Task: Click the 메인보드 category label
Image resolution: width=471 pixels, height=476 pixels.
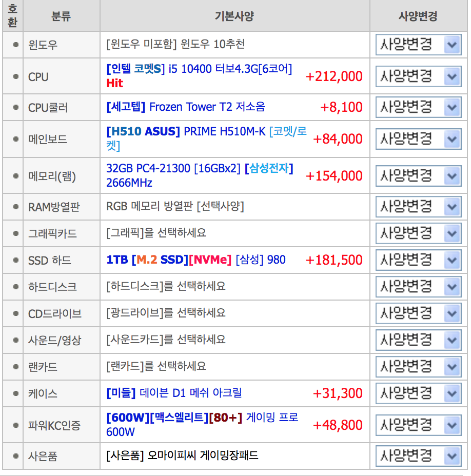Action: [48, 140]
